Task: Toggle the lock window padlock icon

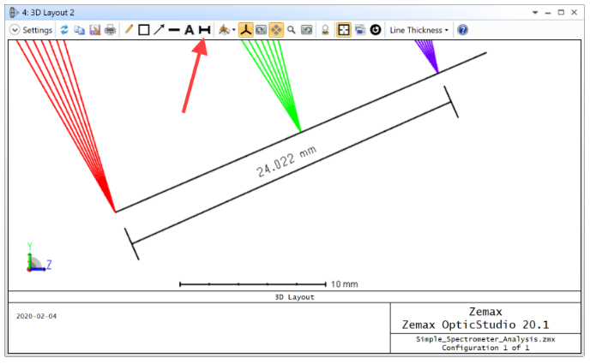Action: (326, 30)
